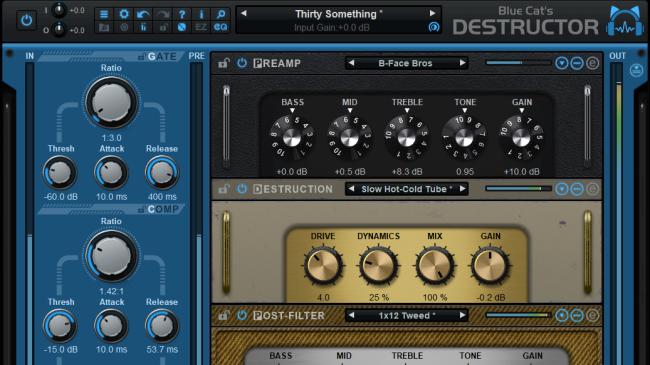Click the Destruction MIX knob
This screenshot has width=650, height=365.
pos(434,265)
